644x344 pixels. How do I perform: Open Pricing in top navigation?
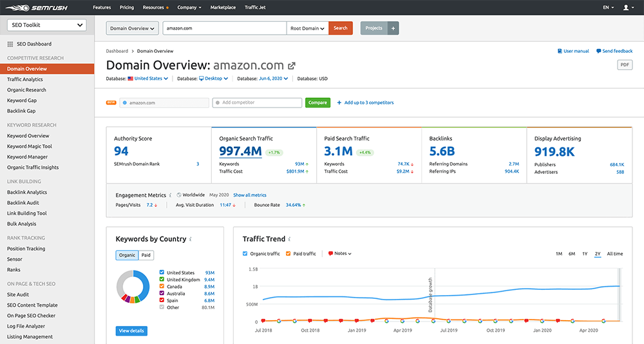pyautogui.click(x=127, y=7)
